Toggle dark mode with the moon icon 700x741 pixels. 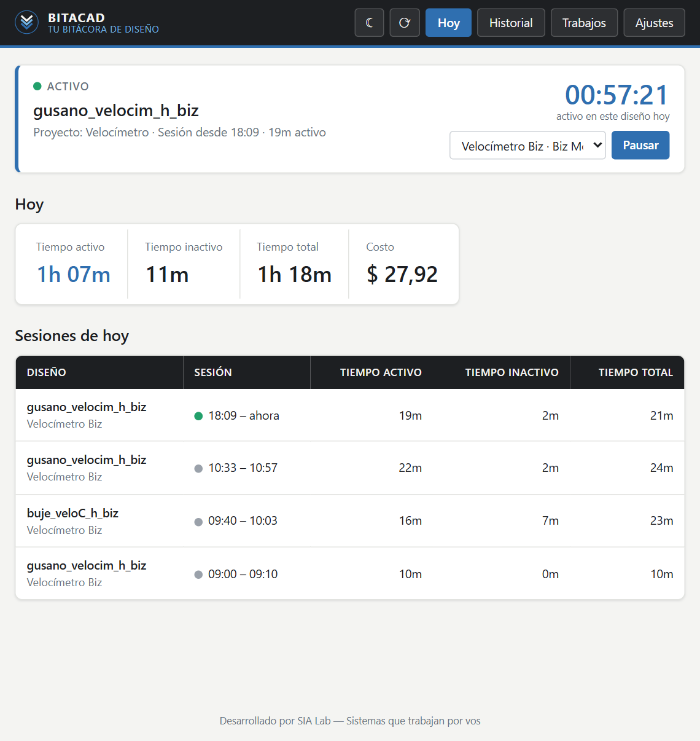click(x=369, y=23)
